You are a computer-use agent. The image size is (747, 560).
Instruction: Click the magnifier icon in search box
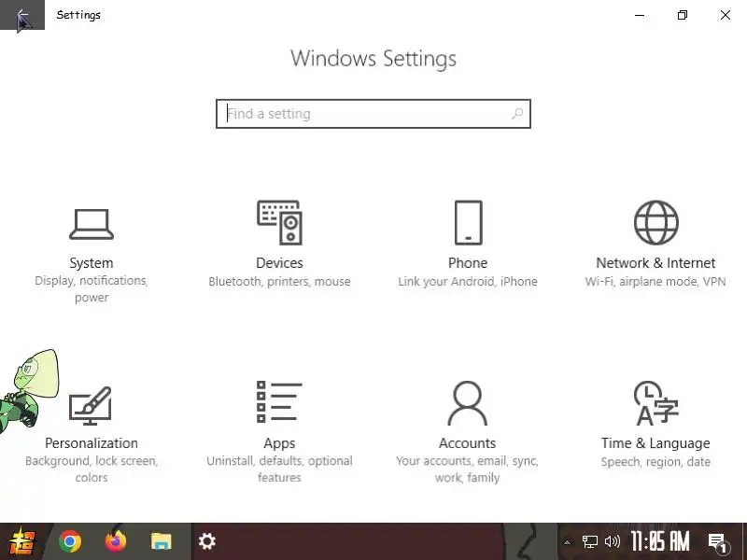click(517, 114)
